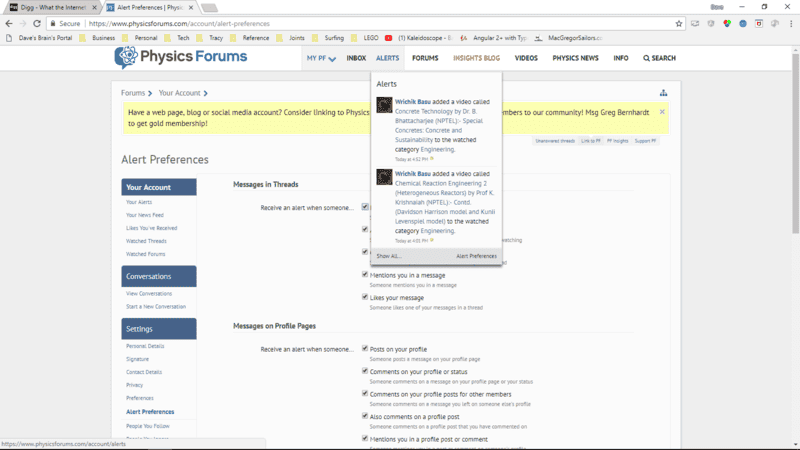Uncheck 'Mentions you in a profile post or comment'
This screenshot has height=450, width=800.
point(365,438)
